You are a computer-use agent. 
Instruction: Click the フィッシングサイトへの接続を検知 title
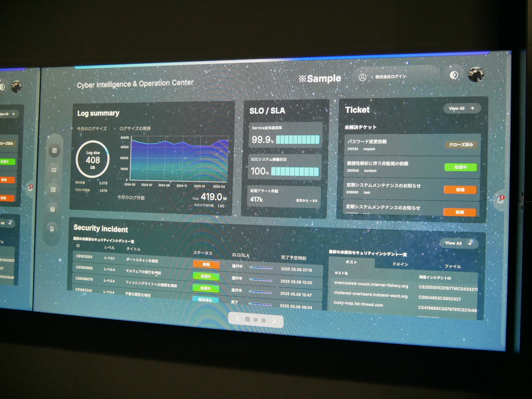pyautogui.click(x=151, y=285)
